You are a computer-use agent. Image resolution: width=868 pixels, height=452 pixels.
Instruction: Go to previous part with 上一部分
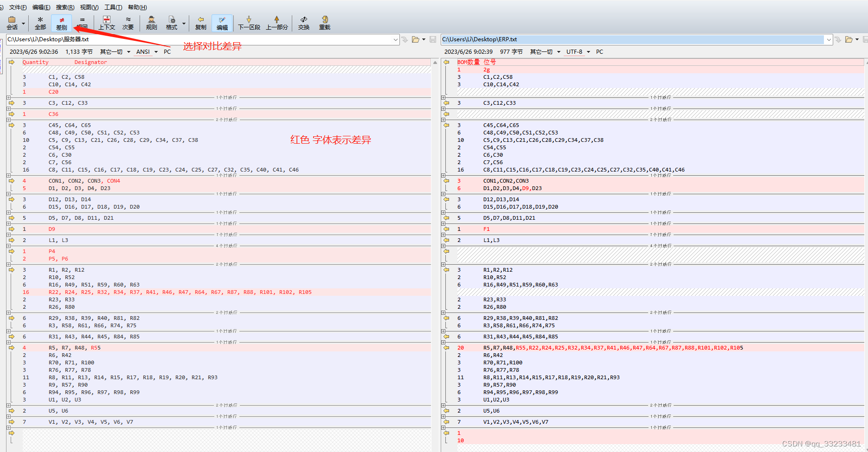click(x=277, y=23)
